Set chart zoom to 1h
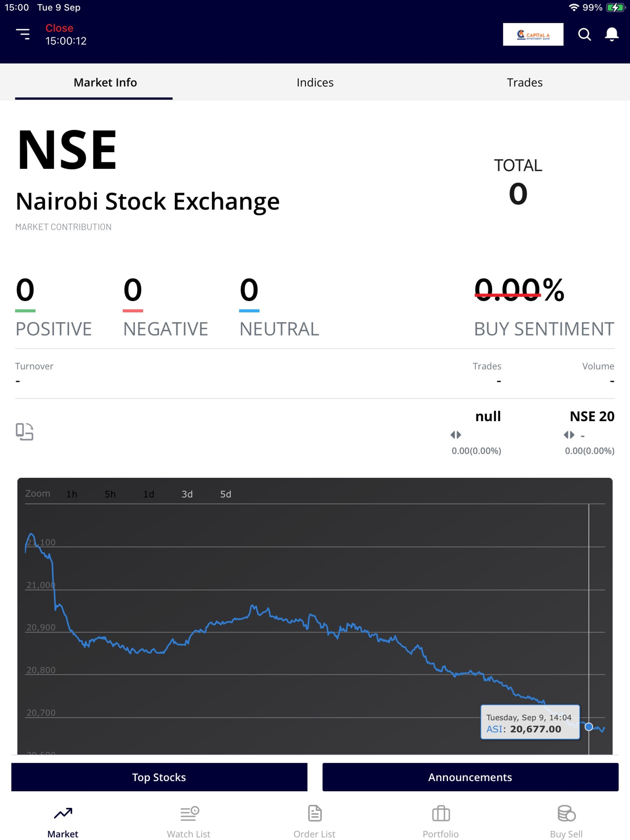Viewport: 630px width, 840px height. (72, 494)
